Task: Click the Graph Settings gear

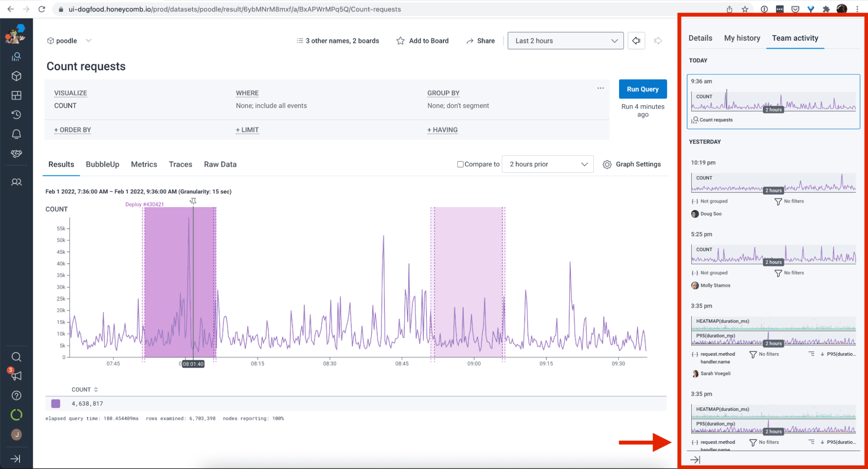Action: 607,164
